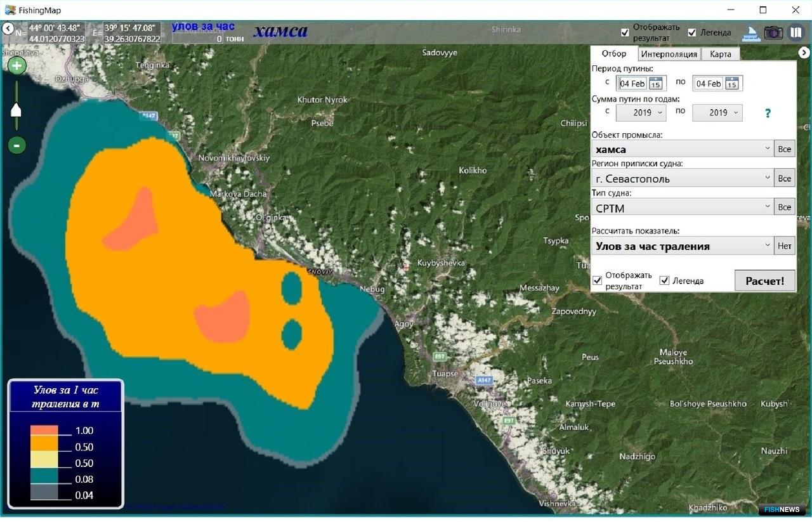
Task: Expand the хамса fishing object dropdown
Action: [x=683, y=149]
